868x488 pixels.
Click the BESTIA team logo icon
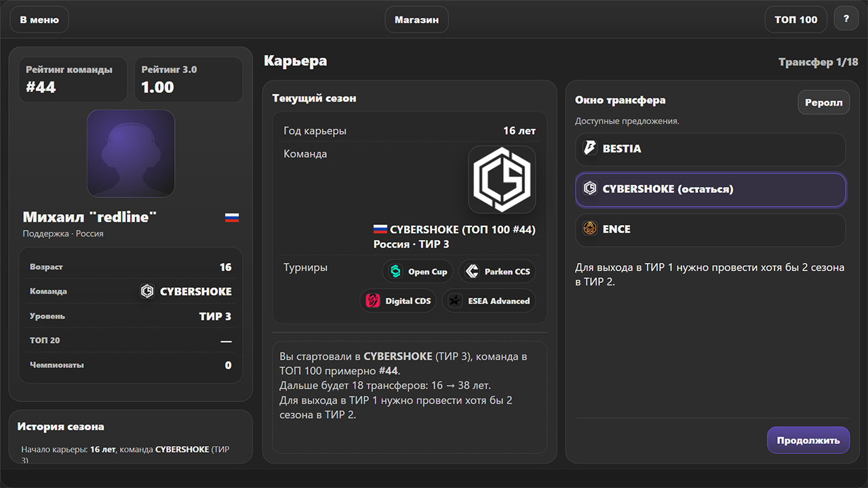pos(590,148)
